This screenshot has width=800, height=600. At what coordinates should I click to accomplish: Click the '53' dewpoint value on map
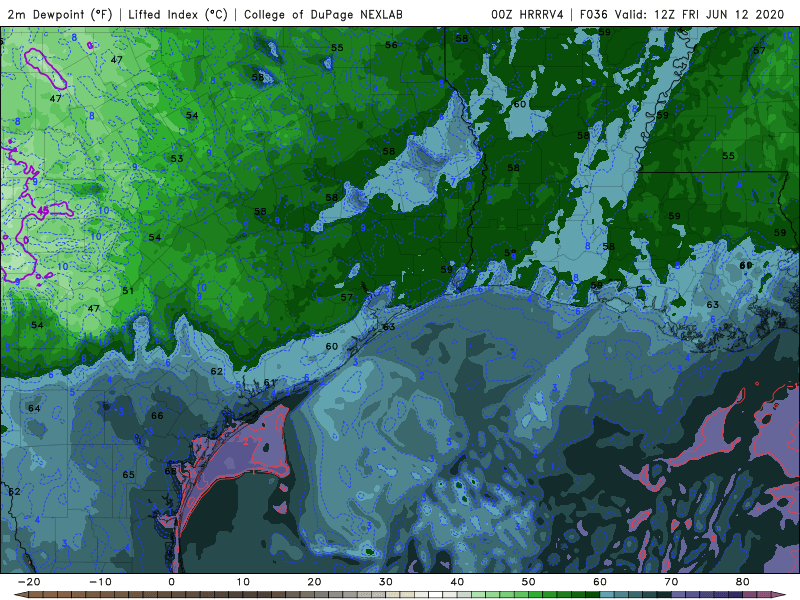pyautogui.click(x=177, y=159)
